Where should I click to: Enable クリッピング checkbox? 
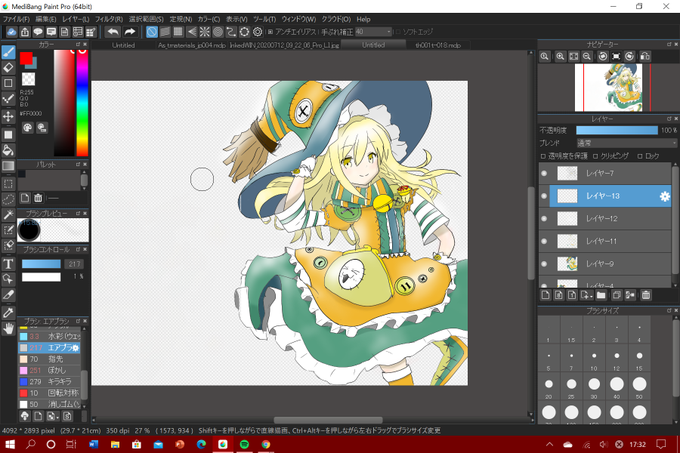[595, 156]
